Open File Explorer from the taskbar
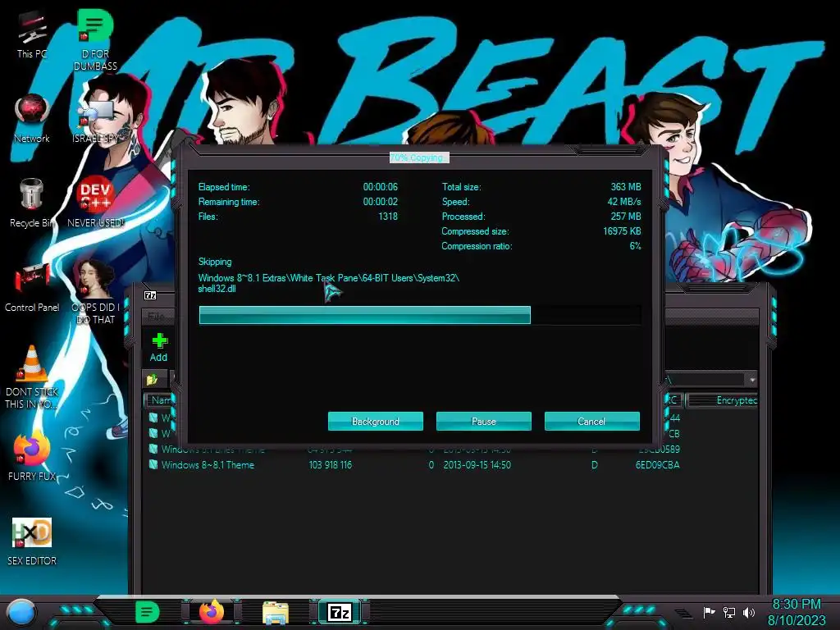Viewport: 840px width, 630px height. pyautogui.click(x=276, y=612)
